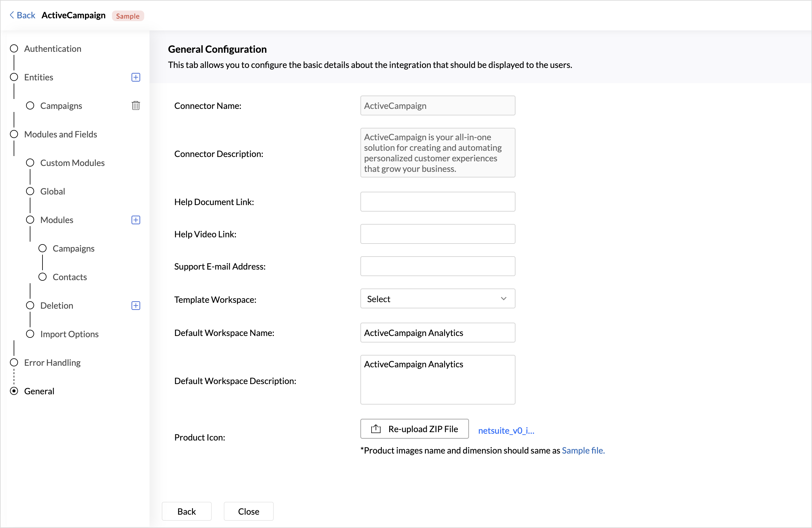Click the back chevron arrow at top
The width and height of the screenshot is (812, 528).
click(11, 15)
